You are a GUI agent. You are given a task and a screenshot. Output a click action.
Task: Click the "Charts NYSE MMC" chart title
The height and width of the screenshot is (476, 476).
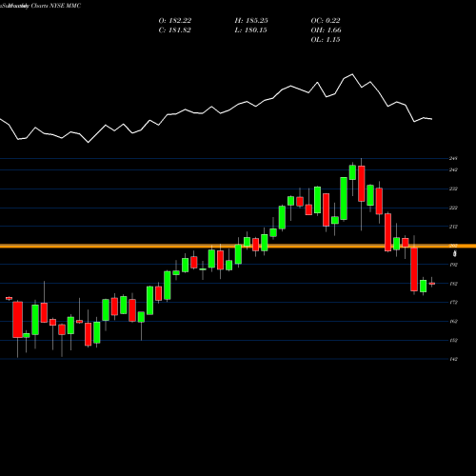pyautogui.click(x=56, y=6)
